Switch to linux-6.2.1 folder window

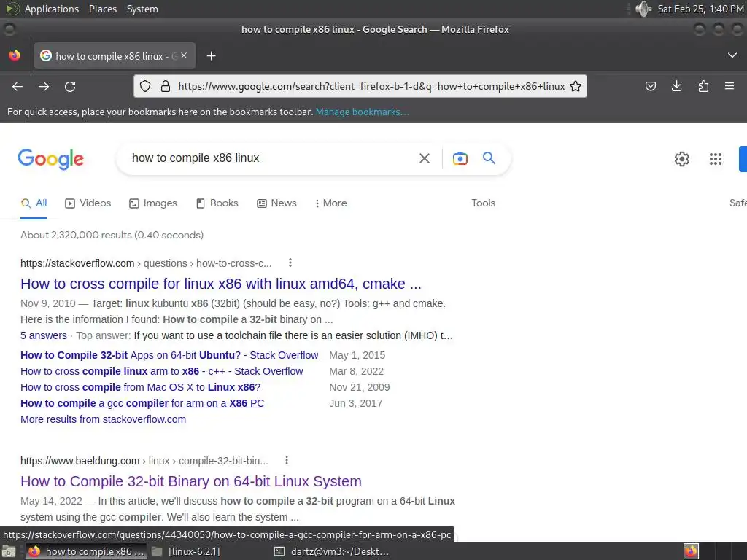coord(186,551)
